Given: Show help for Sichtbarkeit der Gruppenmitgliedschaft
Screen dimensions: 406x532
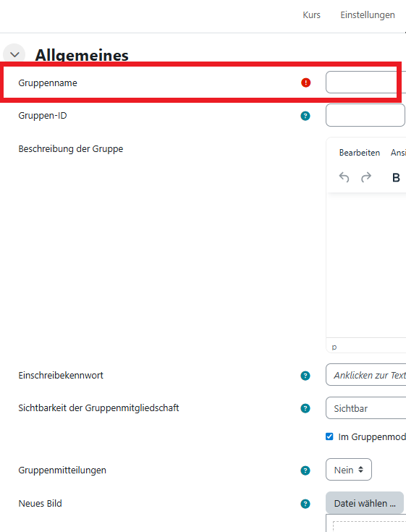Looking at the screenshot, I should pos(305,408).
